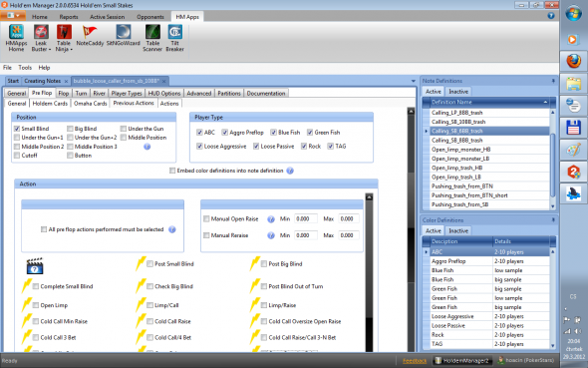Screen dimensions: 588x368
Task: Open the Leak Buster dropdown arrow
Action: 50,50
